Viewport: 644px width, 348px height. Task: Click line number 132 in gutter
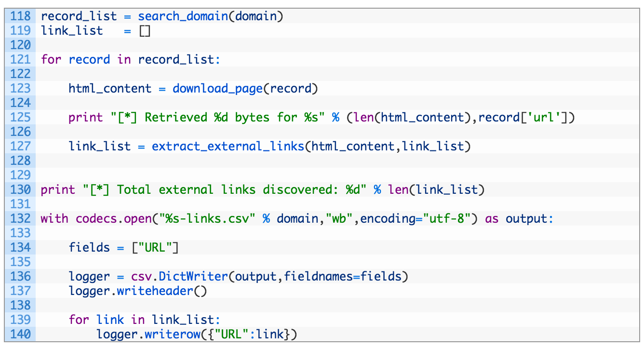[20, 219]
